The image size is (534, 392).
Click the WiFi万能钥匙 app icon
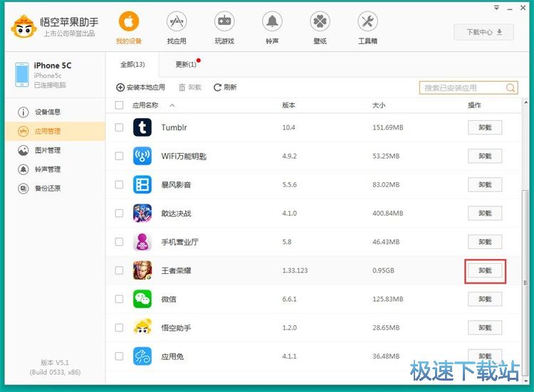pyautogui.click(x=142, y=157)
